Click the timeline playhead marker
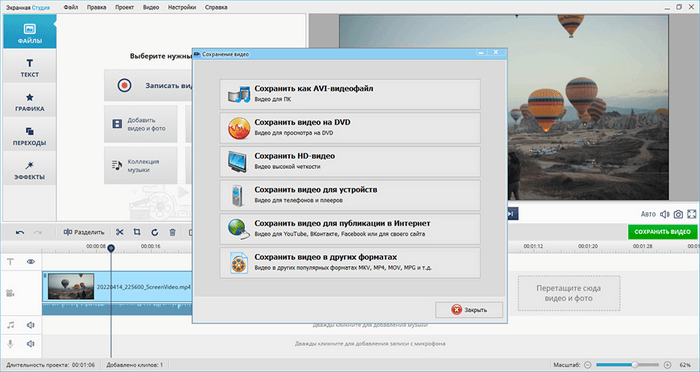Screen dimensions: 700x372 pos(111,248)
